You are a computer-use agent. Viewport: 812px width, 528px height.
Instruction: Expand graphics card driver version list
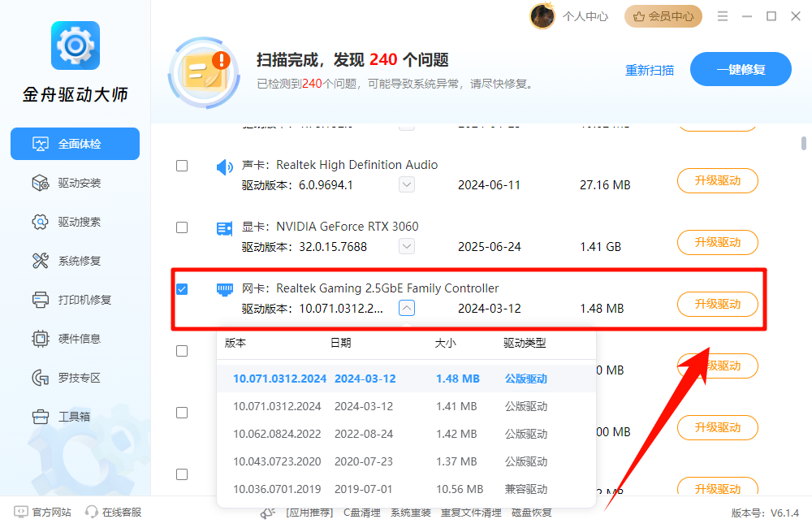[406, 246]
